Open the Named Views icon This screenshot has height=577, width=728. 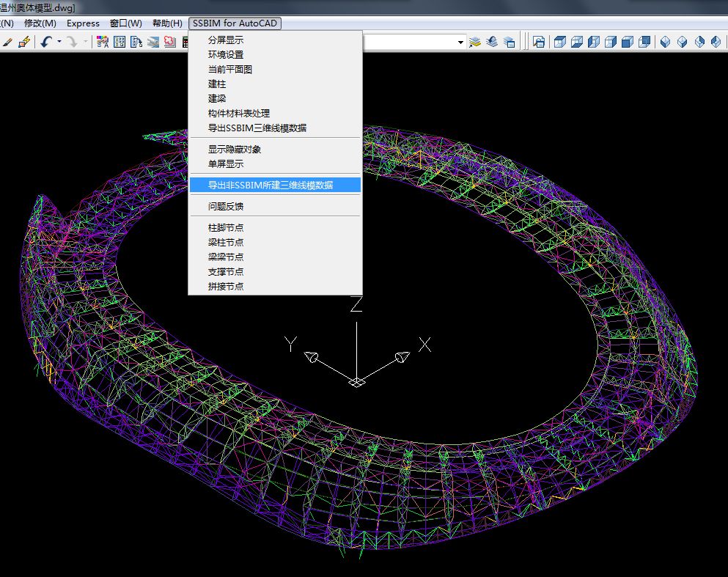[x=539, y=43]
